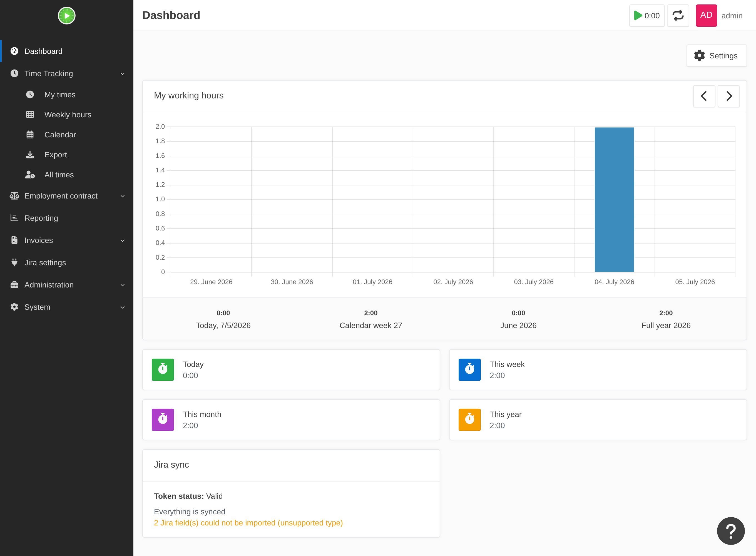
Task: Click the orange This year stopwatch icon
Action: [469, 420]
